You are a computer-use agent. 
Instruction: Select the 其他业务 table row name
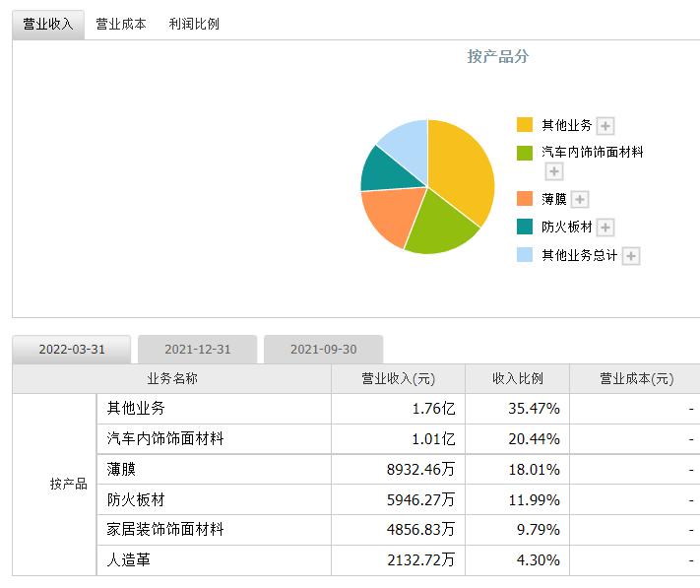click(136, 408)
